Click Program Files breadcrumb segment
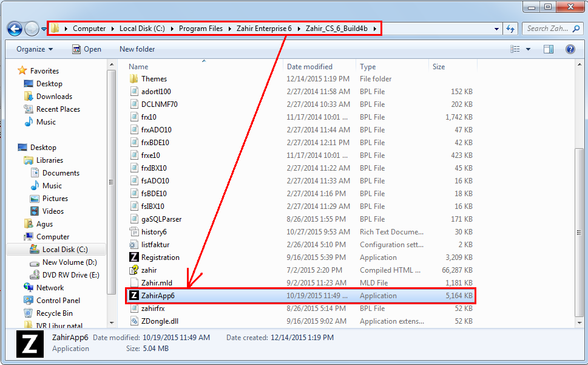Viewport: 588px width, 365px height. [201, 29]
